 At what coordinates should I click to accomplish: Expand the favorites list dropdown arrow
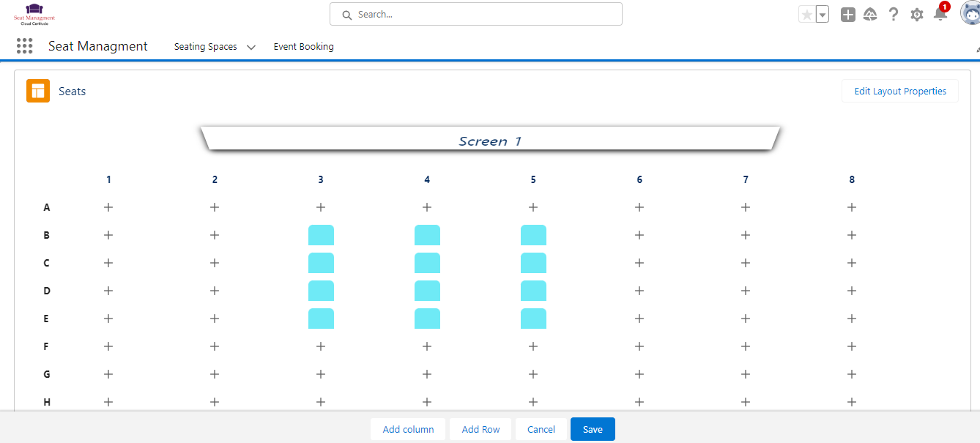pos(823,15)
